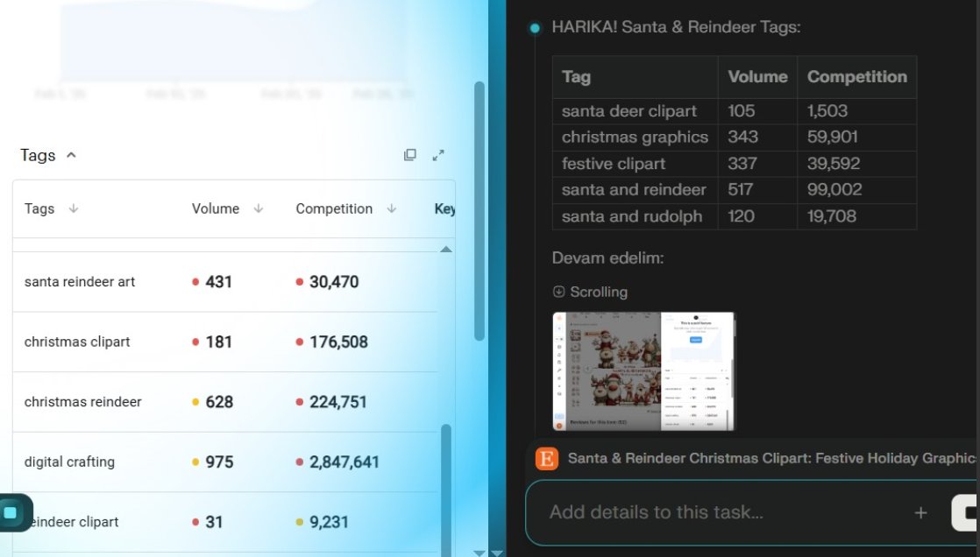Viewport: 980px width, 557px height.
Task: Select the 'christmas clipart' tag row
Action: 225,342
